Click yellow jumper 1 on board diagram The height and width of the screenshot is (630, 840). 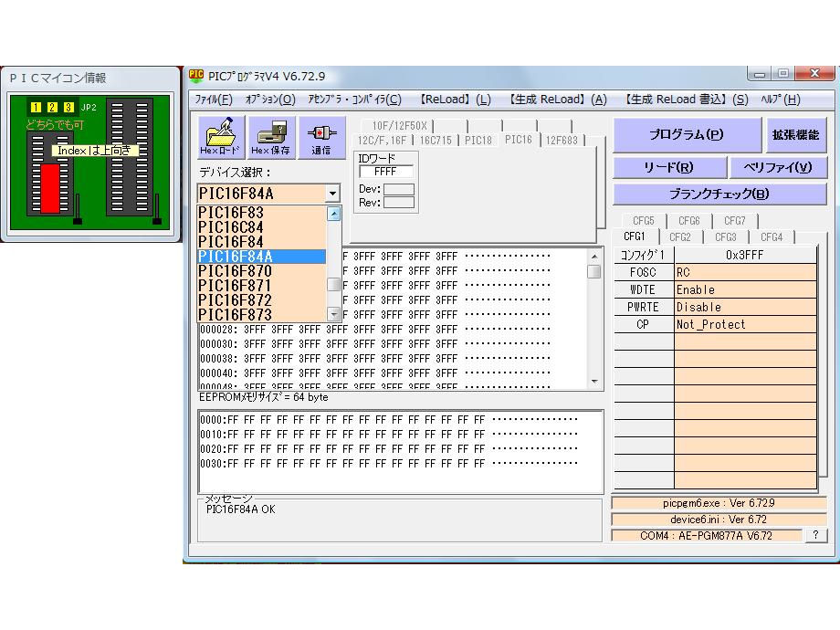tap(37, 108)
